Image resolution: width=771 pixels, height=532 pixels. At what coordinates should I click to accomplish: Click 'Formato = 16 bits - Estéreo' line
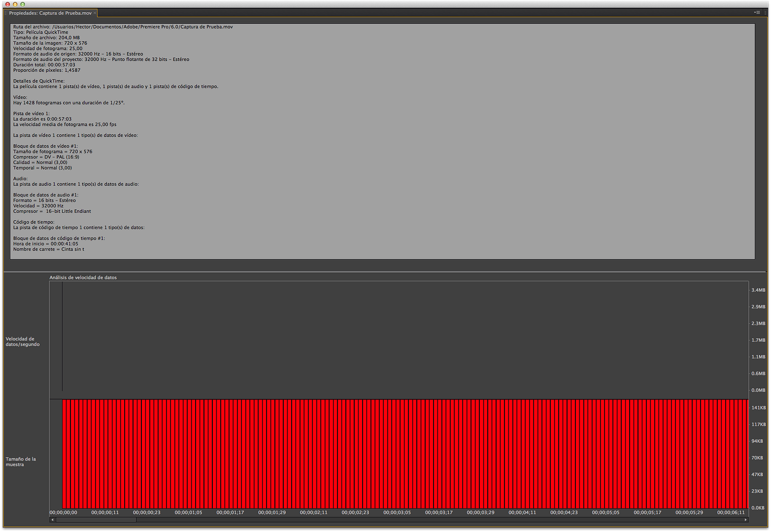(x=45, y=200)
